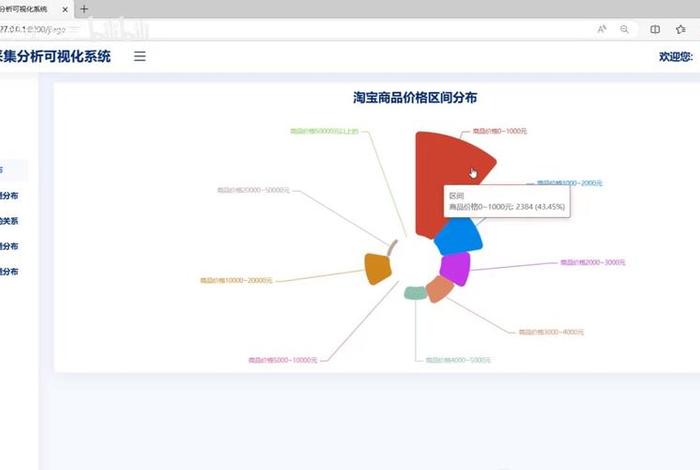Click the orange 10000~20000元 pie slice
Image resolution: width=700 pixels, height=470 pixels.
tap(378, 268)
